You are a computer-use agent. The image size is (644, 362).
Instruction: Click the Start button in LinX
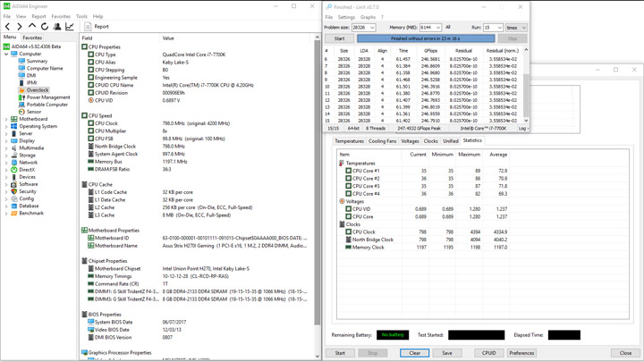point(339,38)
